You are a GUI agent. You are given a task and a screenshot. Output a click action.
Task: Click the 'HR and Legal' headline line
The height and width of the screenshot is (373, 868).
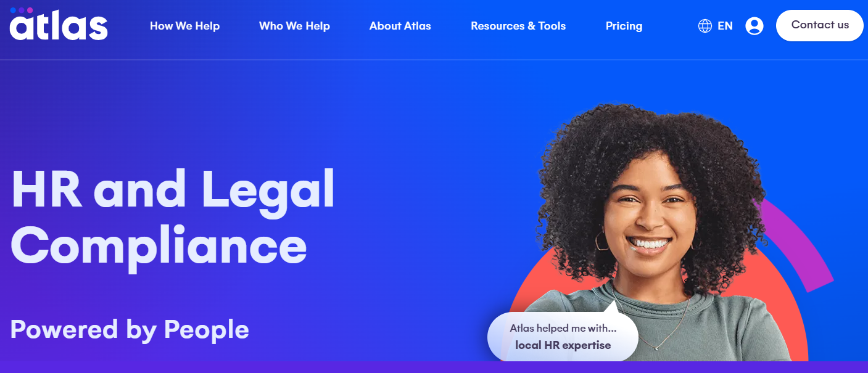(x=173, y=192)
